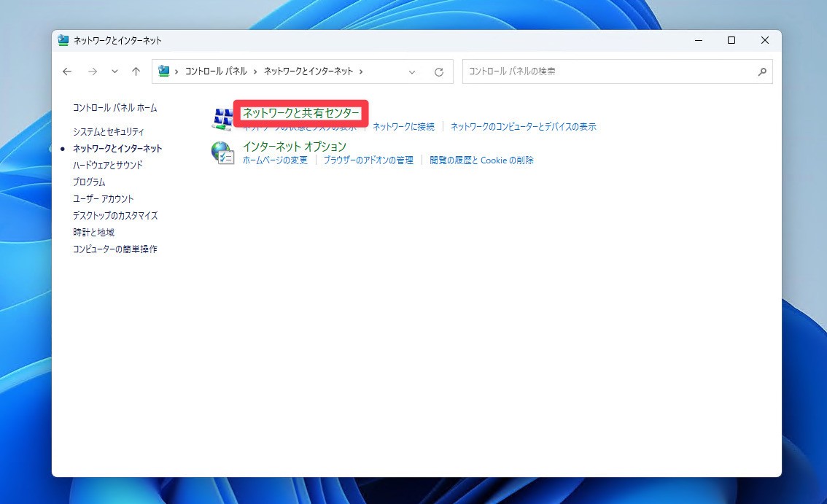The height and width of the screenshot is (504, 827).
Task: Expand chevron after ネットワークとインターネット breadcrumb
Action: 361,71
